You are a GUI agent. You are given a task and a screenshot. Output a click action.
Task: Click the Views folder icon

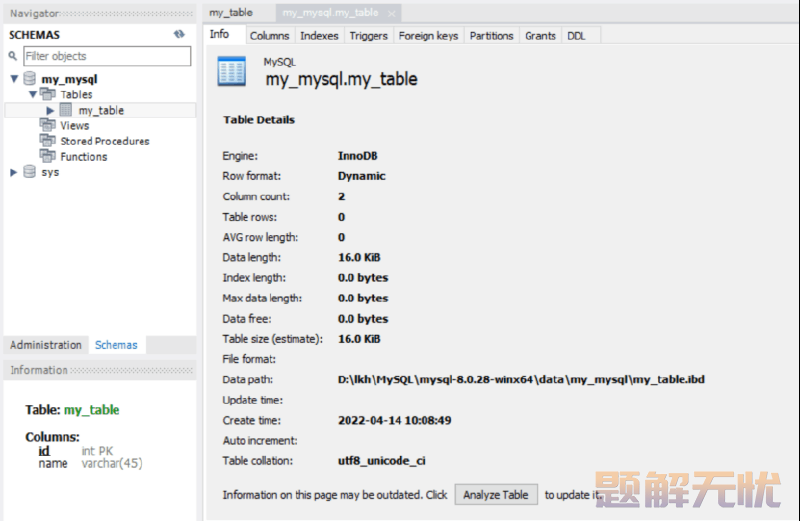pos(48,125)
